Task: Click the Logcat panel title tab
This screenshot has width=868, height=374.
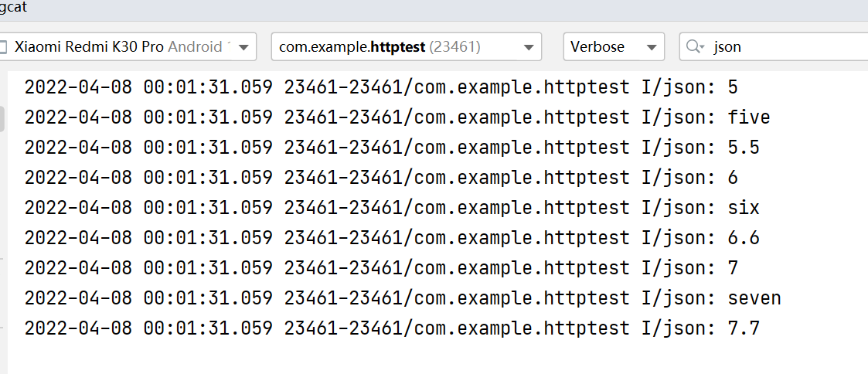Action: click(x=13, y=8)
